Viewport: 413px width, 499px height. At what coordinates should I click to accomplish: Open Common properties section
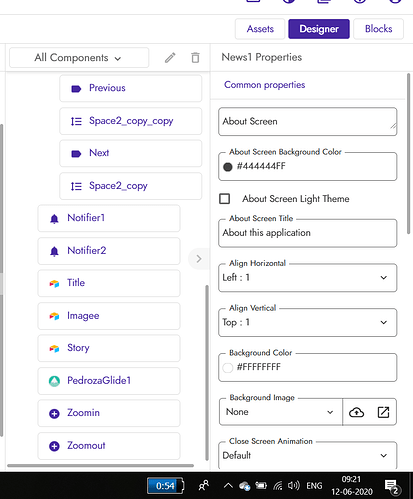click(x=265, y=85)
